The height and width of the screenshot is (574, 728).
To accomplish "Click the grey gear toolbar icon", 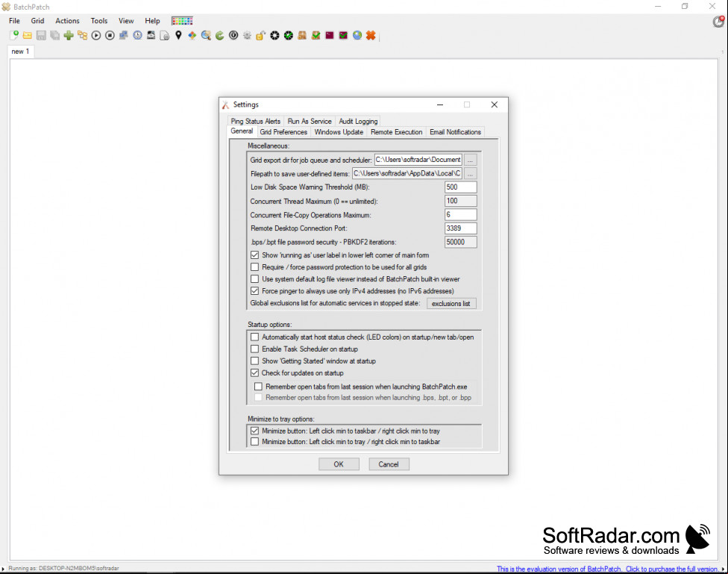I will tap(247, 35).
